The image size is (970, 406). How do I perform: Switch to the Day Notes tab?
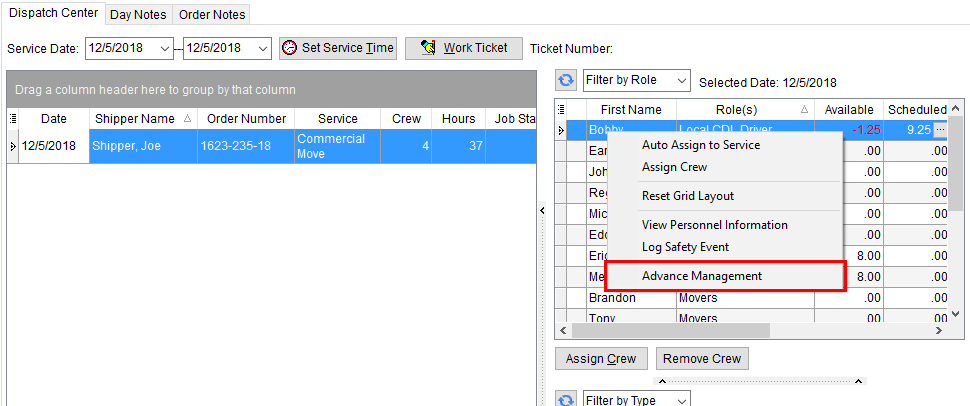point(139,14)
